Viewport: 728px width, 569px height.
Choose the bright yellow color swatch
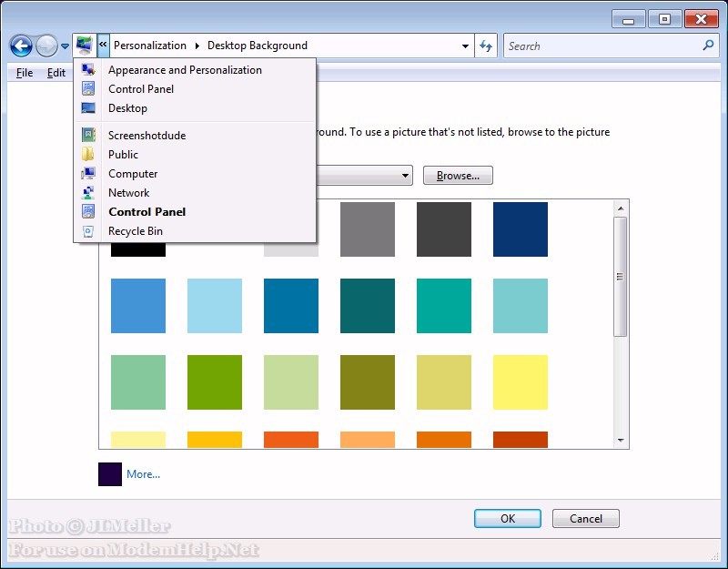point(521,382)
